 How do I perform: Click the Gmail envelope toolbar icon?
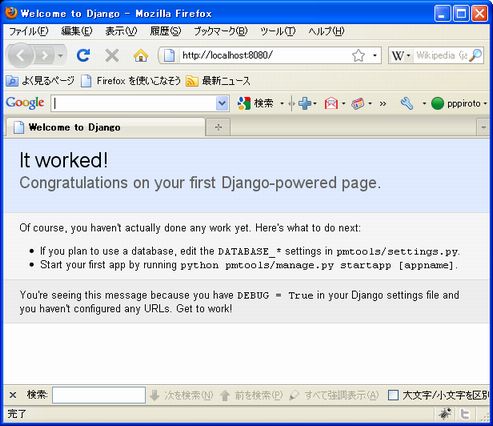(x=331, y=104)
